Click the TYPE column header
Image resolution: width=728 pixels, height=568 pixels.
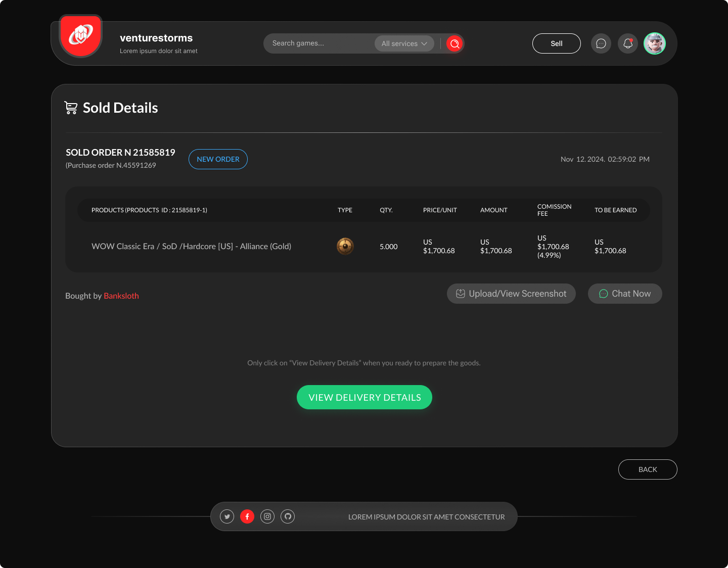tap(345, 210)
